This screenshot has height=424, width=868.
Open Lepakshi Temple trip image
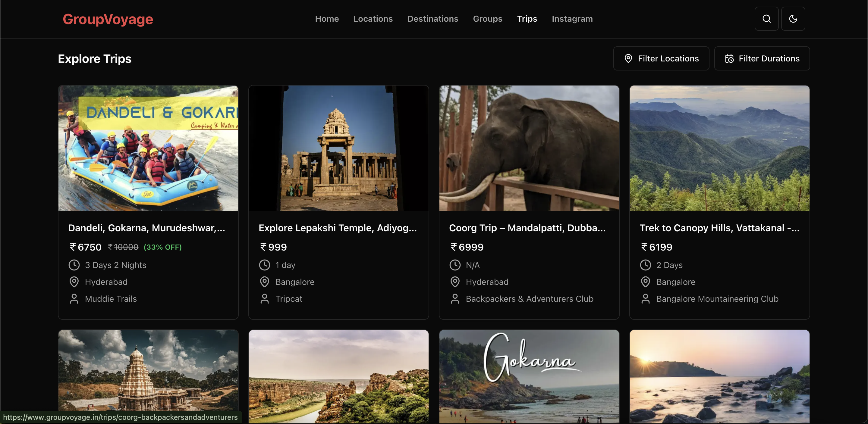pos(339,148)
